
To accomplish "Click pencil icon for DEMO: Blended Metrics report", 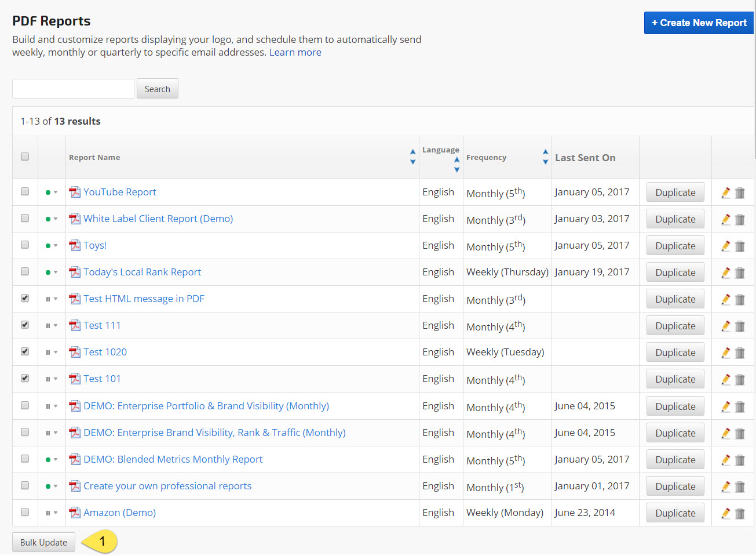I will 725,460.
